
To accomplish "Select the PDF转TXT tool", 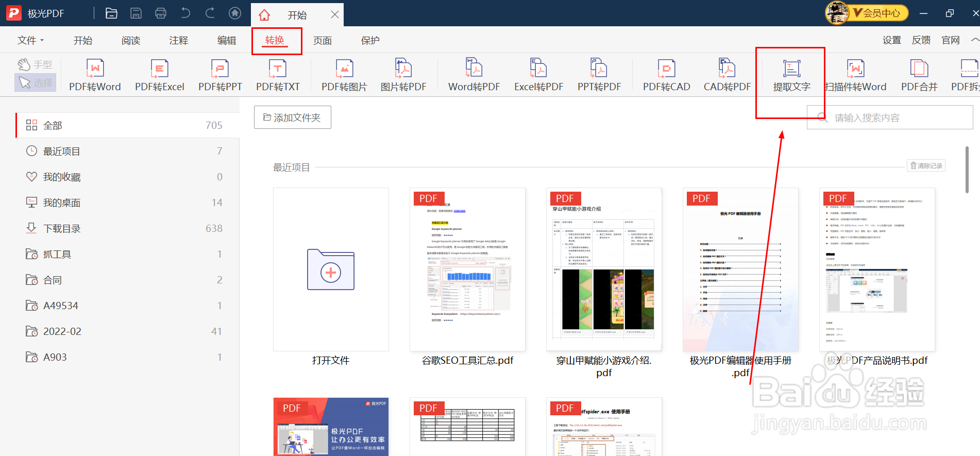I will (x=278, y=75).
